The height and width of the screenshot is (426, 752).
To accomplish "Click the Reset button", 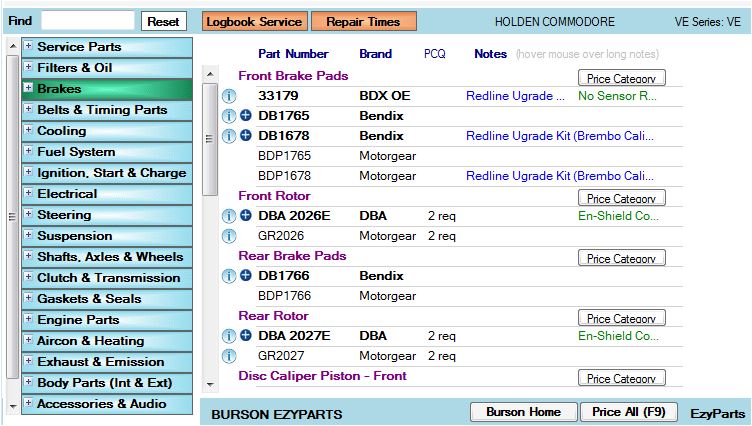I will [x=164, y=22].
